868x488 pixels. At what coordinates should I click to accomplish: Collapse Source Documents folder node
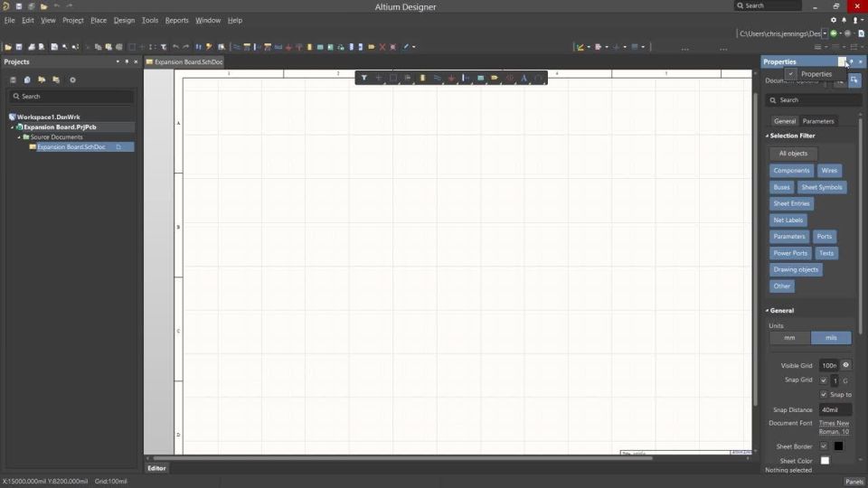click(19, 137)
